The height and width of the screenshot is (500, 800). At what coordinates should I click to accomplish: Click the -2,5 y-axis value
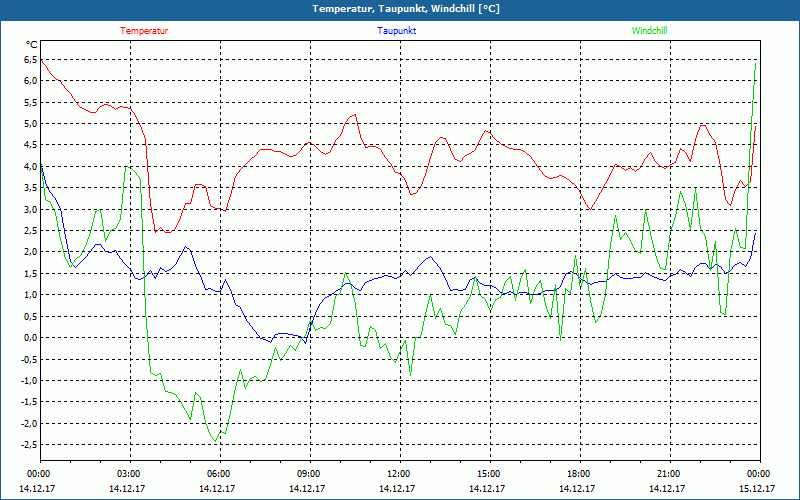(x=29, y=445)
